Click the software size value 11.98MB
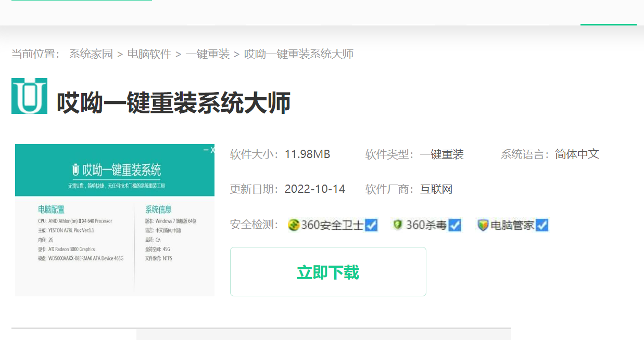The image size is (644, 340). (308, 154)
